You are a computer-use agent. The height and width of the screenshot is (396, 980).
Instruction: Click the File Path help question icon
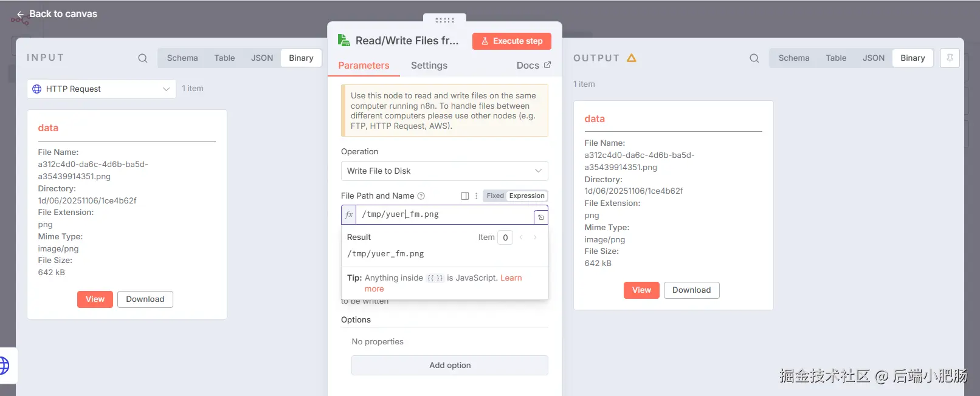pos(421,196)
